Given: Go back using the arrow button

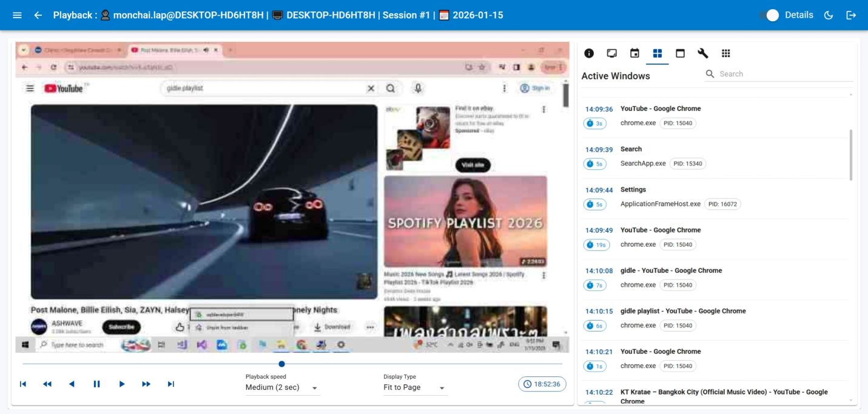Looking at the screenshot, I should tap(38, 15).
